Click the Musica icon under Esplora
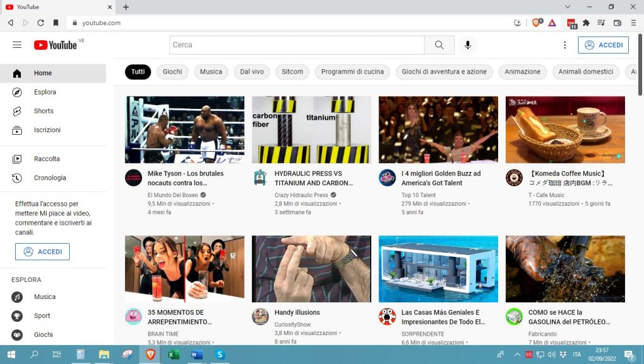This screenshot has width=644, height=364. tap(18, 297)
